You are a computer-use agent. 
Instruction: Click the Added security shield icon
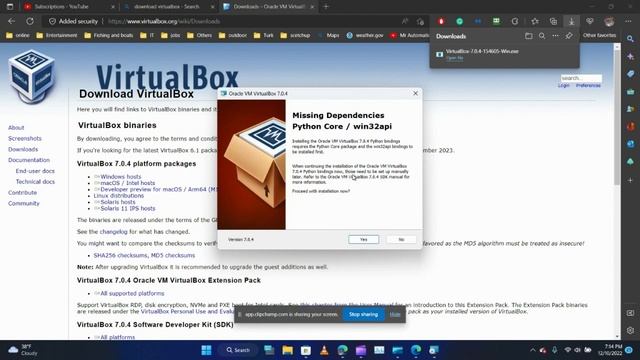click(x=52, y=21)
